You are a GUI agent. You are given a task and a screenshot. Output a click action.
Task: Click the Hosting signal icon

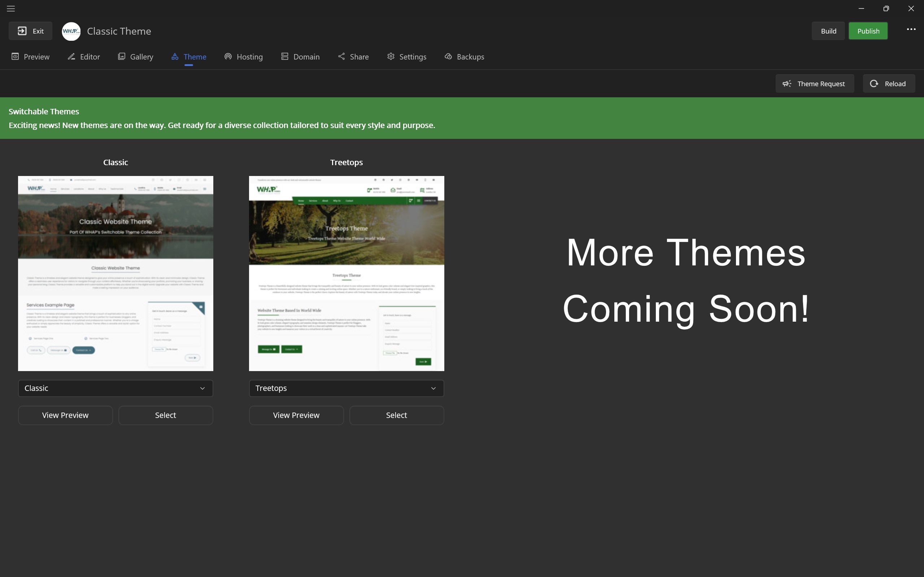pos(228,57)
